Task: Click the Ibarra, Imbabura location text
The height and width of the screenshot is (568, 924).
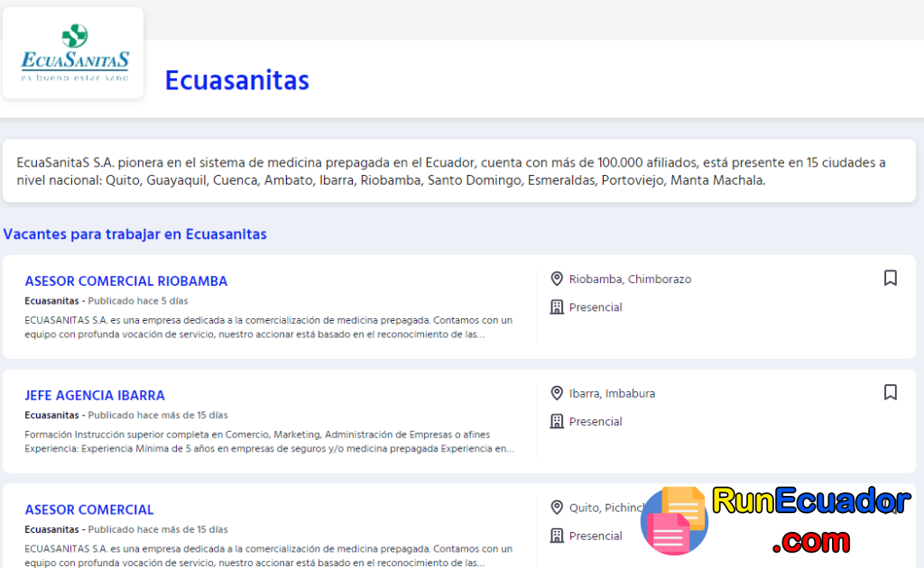Action: pos(612,394)
